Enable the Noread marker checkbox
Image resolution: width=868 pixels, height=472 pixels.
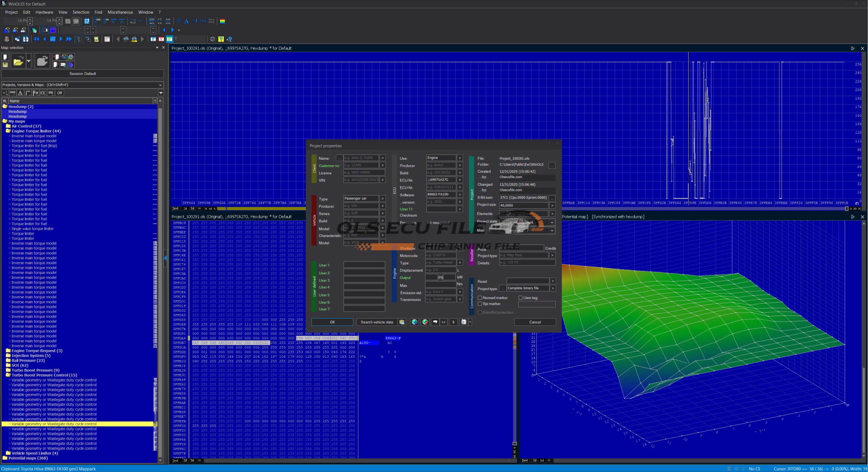click(x=480, y=298)
